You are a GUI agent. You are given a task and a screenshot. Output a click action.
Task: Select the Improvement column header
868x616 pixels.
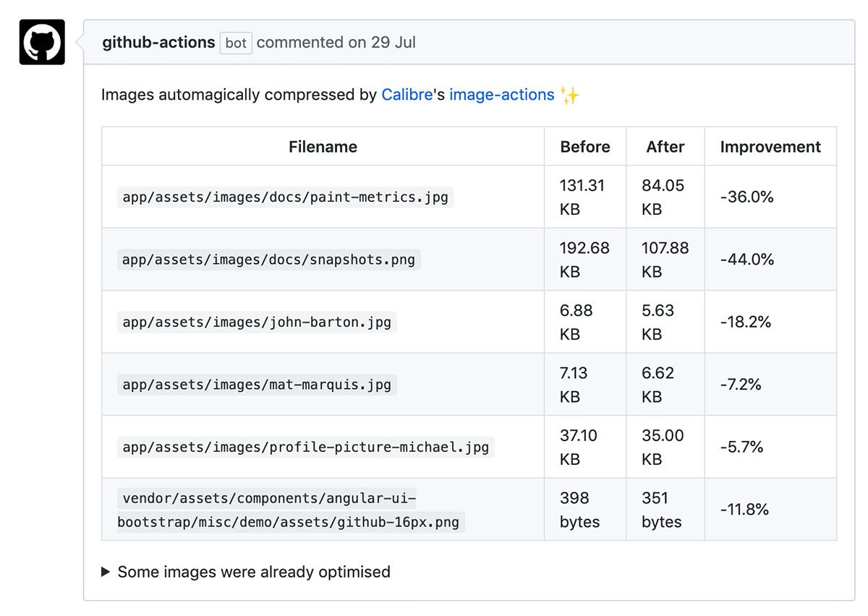(x=770, y=146)
